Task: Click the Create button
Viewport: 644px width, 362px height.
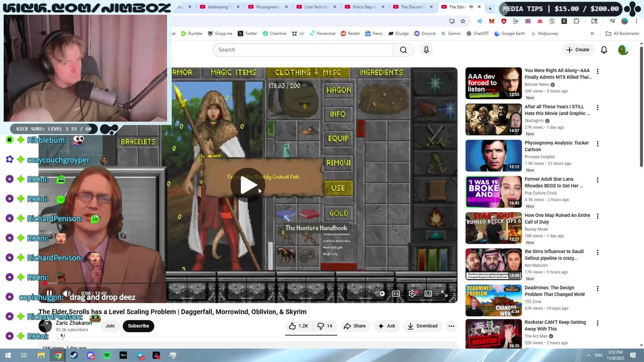Action: pyautogui.click(x=578, y=50)
